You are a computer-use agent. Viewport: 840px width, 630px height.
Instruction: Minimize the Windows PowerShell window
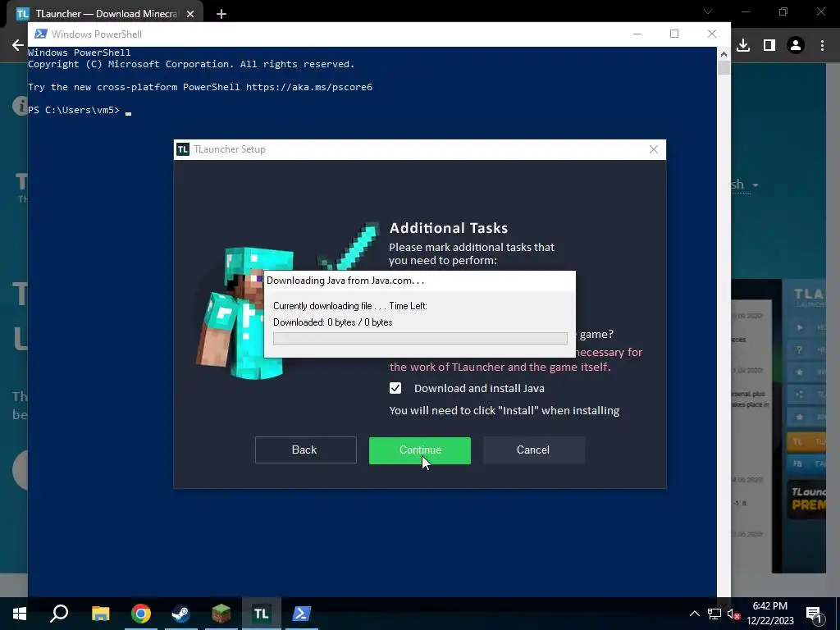click(x=637, y=34)
